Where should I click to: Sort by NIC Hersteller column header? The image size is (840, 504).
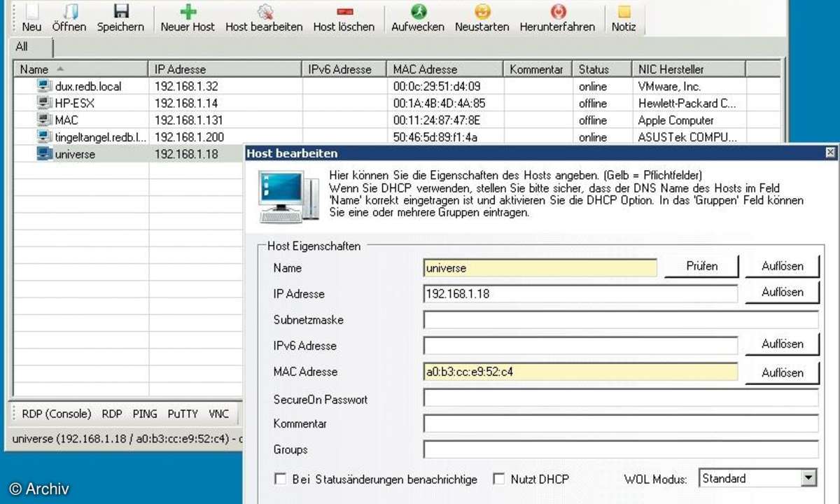(689, 69)
